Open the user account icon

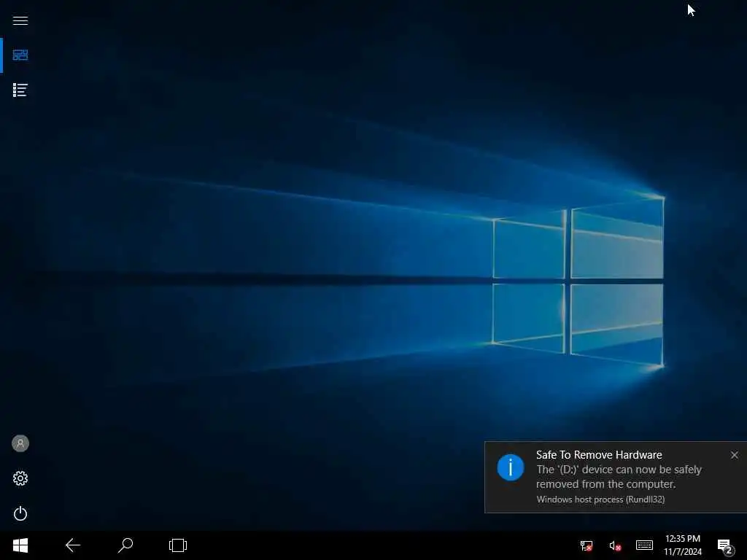(x=20, y=443)
